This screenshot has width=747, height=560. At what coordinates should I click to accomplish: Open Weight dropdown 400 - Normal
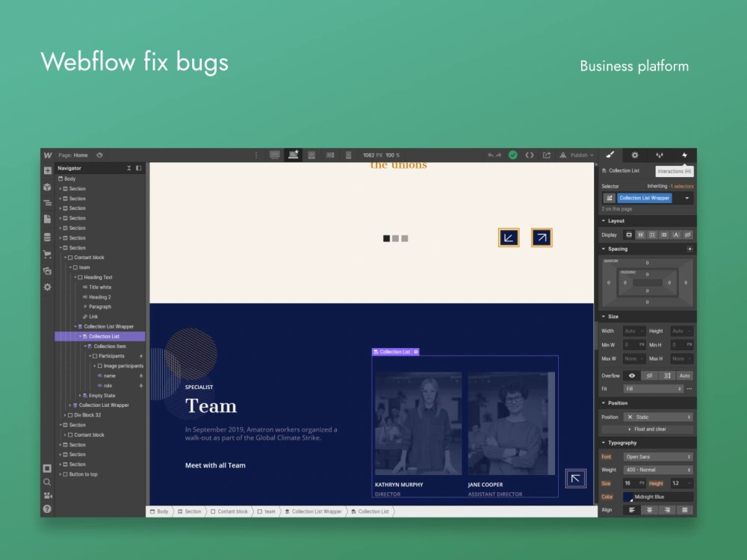[658, 470]
